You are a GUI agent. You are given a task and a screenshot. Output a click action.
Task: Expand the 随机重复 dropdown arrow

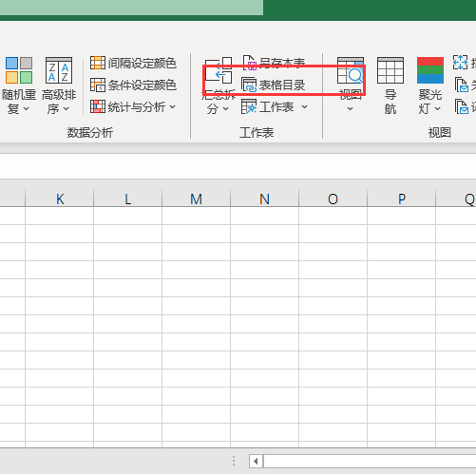pyautogui.click(x=27, y=109)
